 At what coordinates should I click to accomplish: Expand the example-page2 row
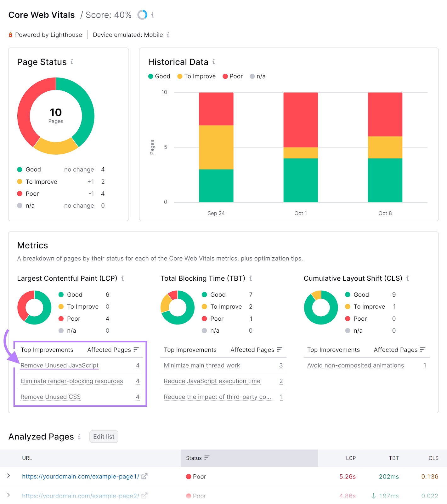click(9, 495)
